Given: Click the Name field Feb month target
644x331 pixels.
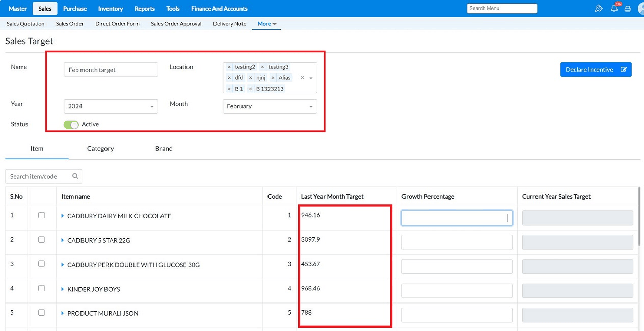Looking at the screenshot, I should pos(111,70).
